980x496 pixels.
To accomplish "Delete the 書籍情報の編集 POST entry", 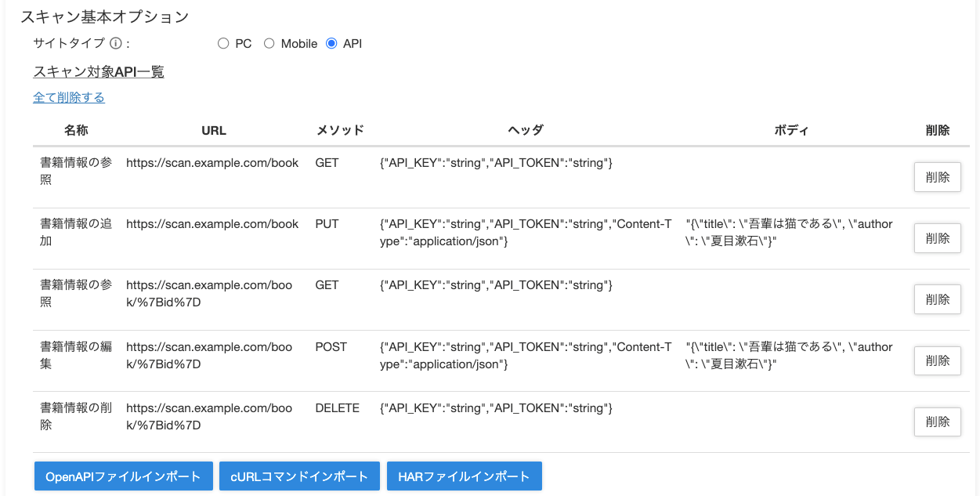I will (x=937, y=360).
